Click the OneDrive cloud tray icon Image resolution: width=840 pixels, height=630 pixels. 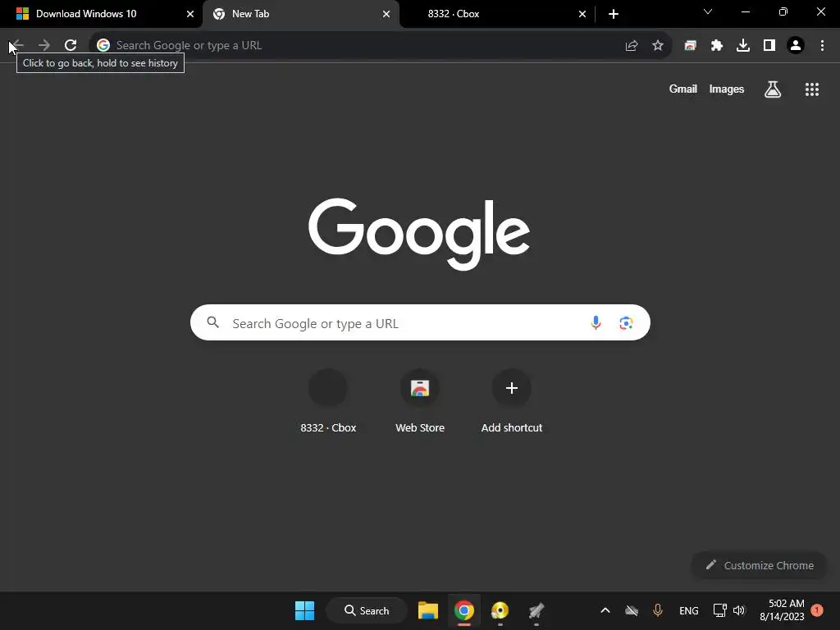[x=632, y=610]
